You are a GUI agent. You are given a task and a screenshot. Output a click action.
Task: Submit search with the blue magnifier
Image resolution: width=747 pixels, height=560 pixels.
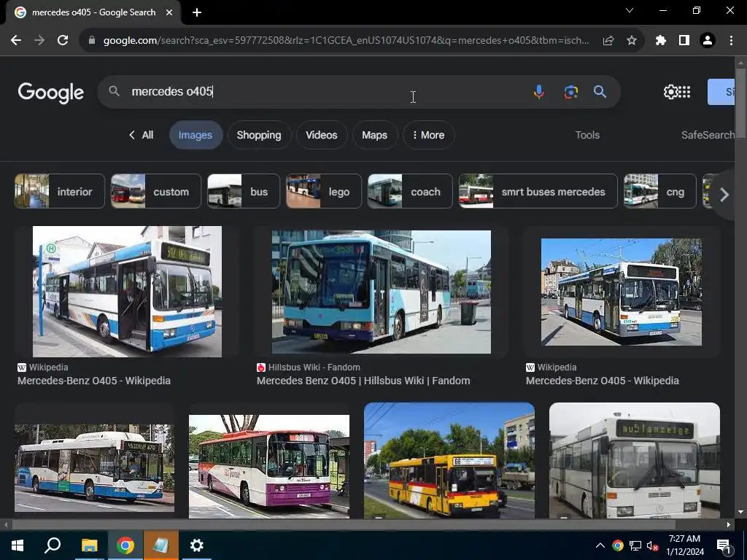click(600, 91)
